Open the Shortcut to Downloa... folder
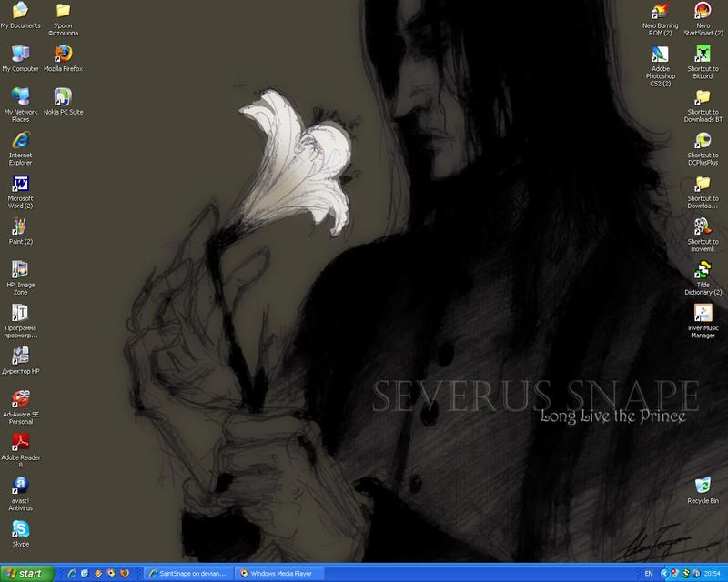The height and width of the screenshot is (582, 728). [x=703, y=192]
